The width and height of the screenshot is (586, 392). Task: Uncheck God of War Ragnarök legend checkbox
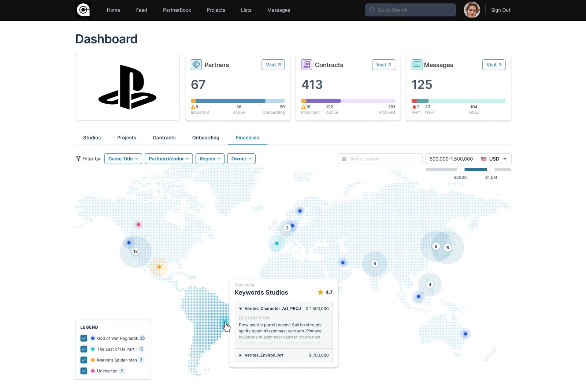(x=84, y=338)
